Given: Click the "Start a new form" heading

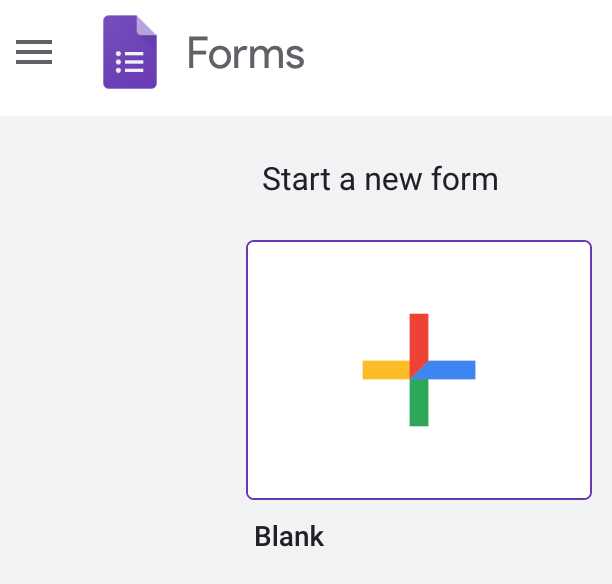Looking at the screenshot, I should 380,180.
